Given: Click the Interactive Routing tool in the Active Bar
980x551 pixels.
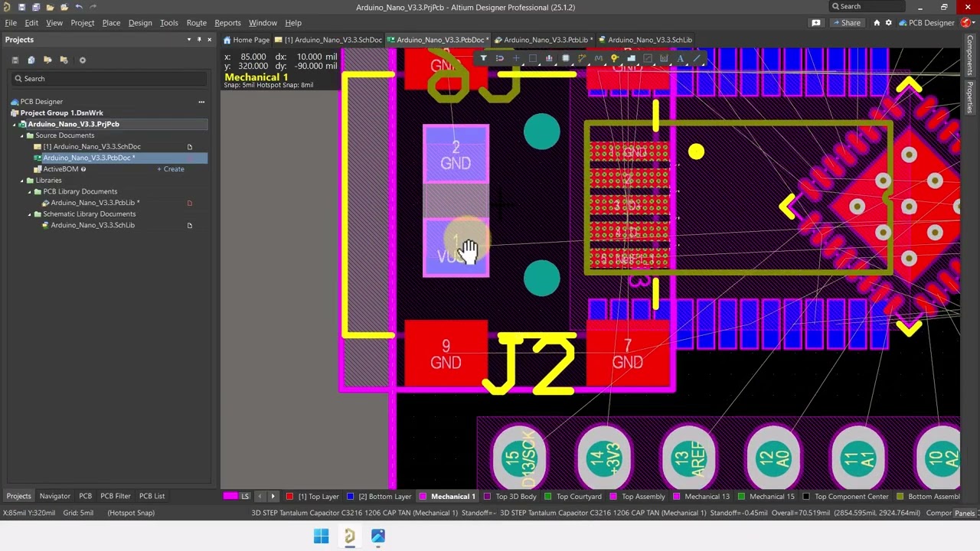Looking at the screenshot, I should 582,58.
